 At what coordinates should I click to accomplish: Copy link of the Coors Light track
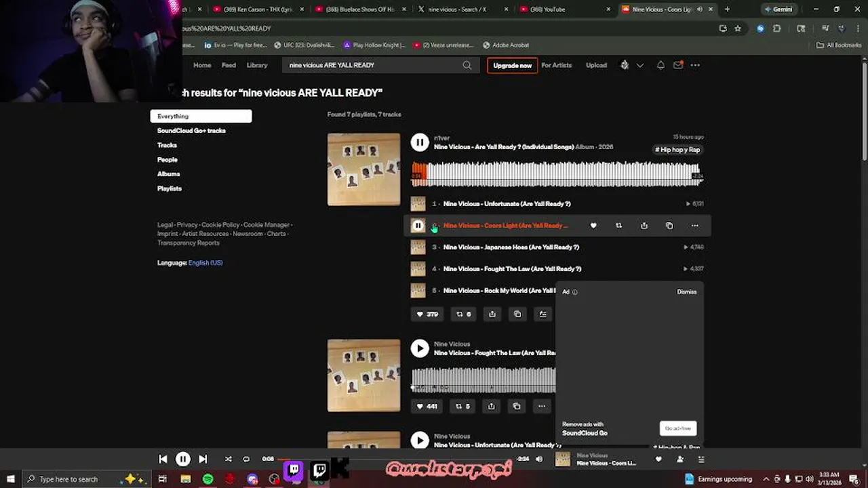coord(669,226)
